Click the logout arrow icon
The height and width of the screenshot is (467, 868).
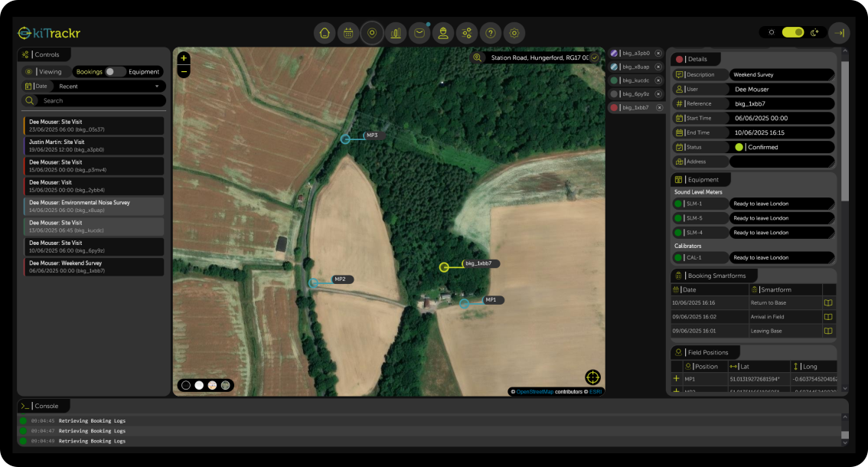click(x=839, y=33)
